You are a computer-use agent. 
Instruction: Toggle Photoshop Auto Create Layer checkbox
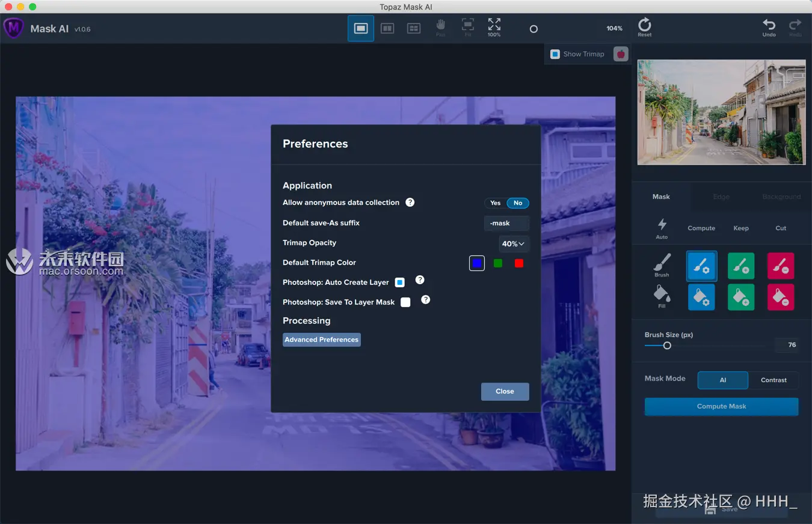click(399, 282)
